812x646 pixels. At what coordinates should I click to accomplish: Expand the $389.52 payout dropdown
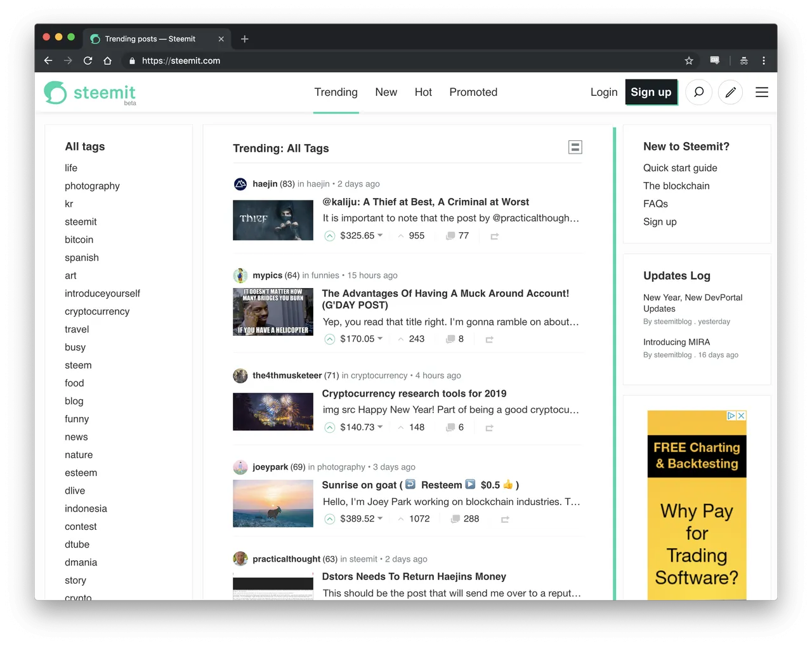(380, 518)
